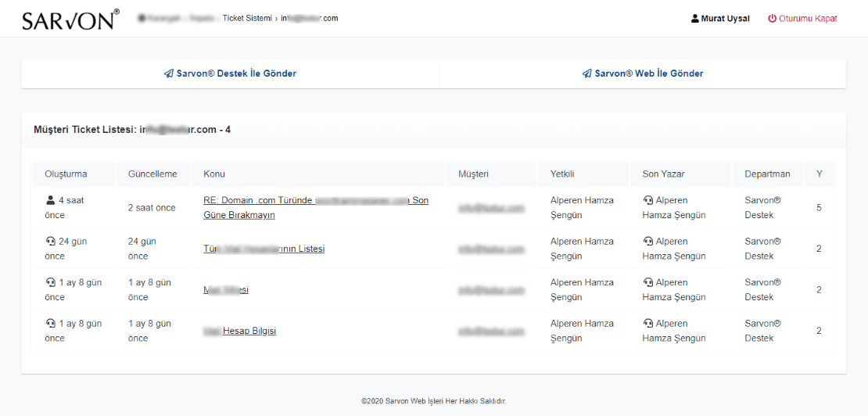Image resolution: width=868 pixels, height=416 pixels.
Task: Sort by the Oluşturma column header
Action: [66, 174]
